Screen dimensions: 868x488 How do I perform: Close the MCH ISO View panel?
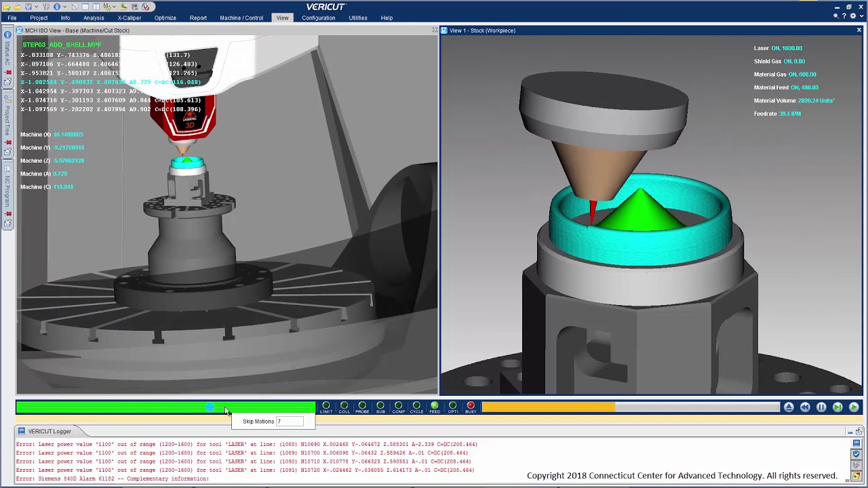[x=435, y=30]
